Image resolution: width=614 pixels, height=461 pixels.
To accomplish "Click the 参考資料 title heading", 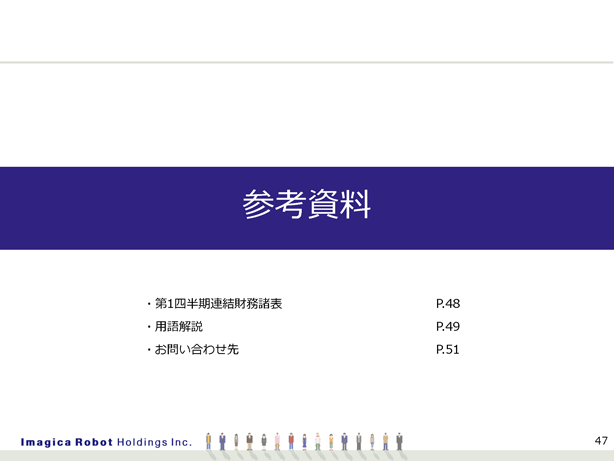I will click(x=306, y=204).
